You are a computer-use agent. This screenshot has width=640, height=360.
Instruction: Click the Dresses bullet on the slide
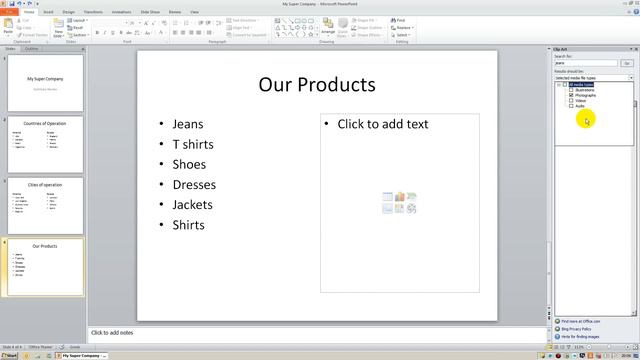pos(194,184)
